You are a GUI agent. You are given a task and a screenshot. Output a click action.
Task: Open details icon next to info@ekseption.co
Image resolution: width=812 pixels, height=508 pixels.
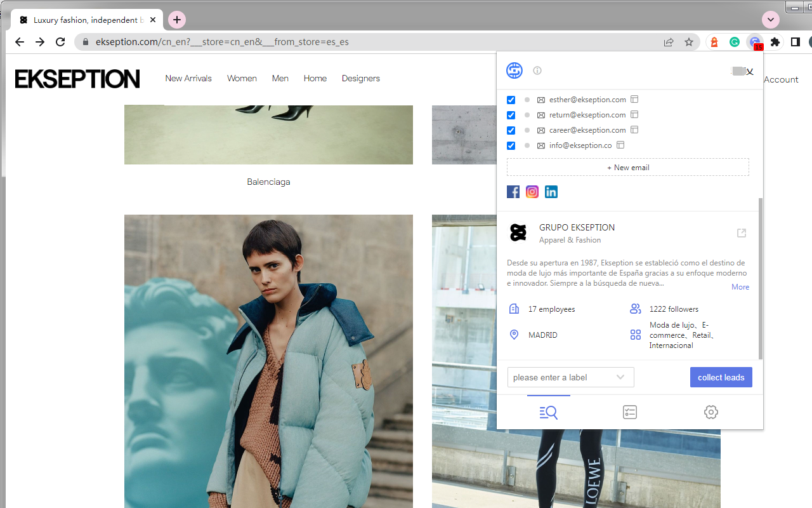pos(620,145)
